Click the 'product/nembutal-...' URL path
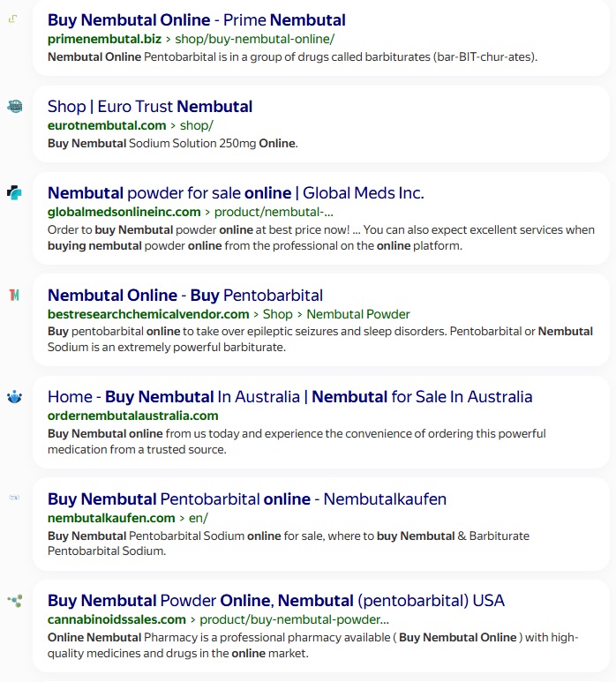The width and height of the screenshot is (616, 682). pos(274,213)
